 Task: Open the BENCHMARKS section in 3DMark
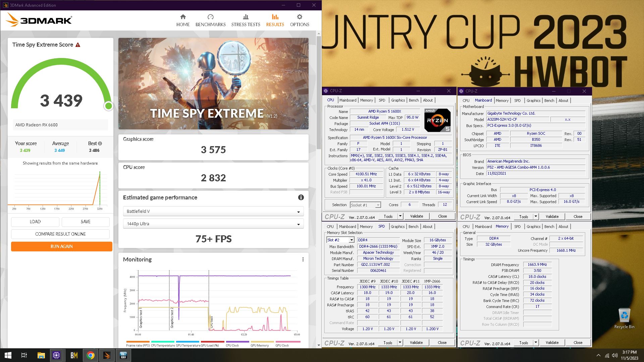[210, 20]
